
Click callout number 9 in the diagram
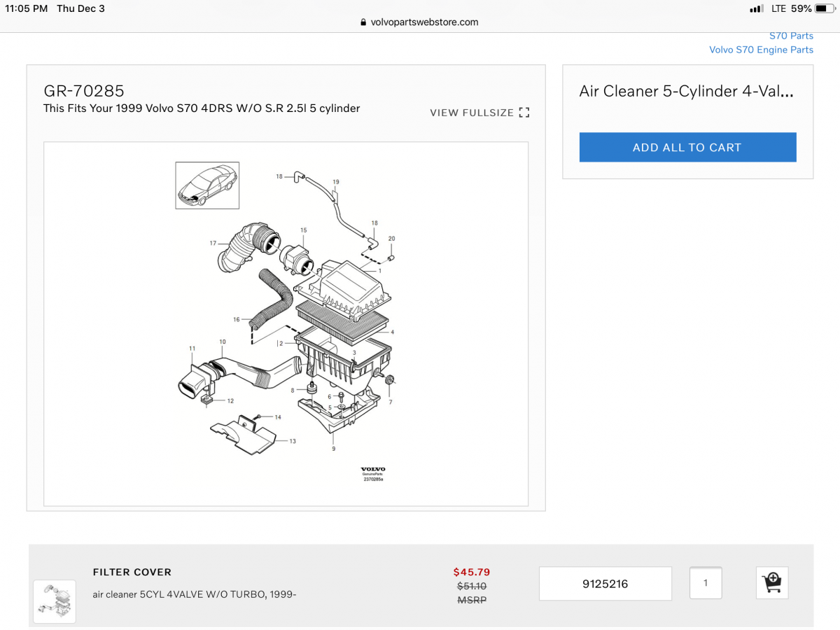pos(333,449)
